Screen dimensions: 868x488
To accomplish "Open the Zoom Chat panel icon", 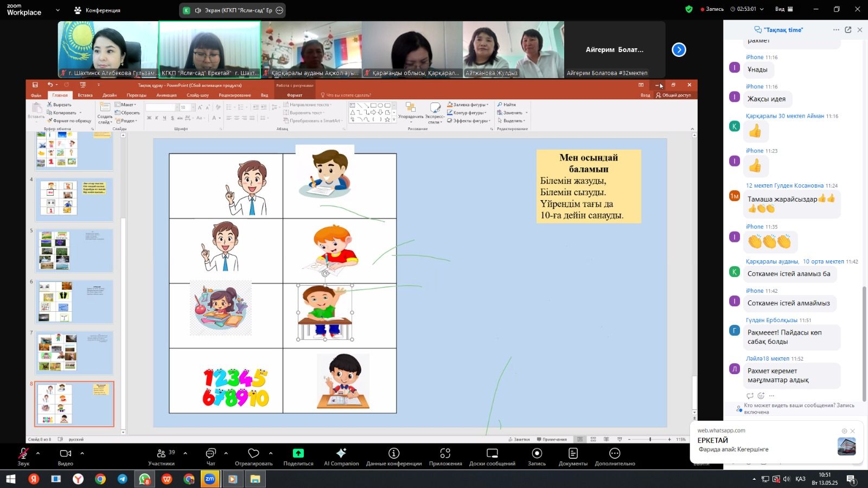I will (210, 454).
